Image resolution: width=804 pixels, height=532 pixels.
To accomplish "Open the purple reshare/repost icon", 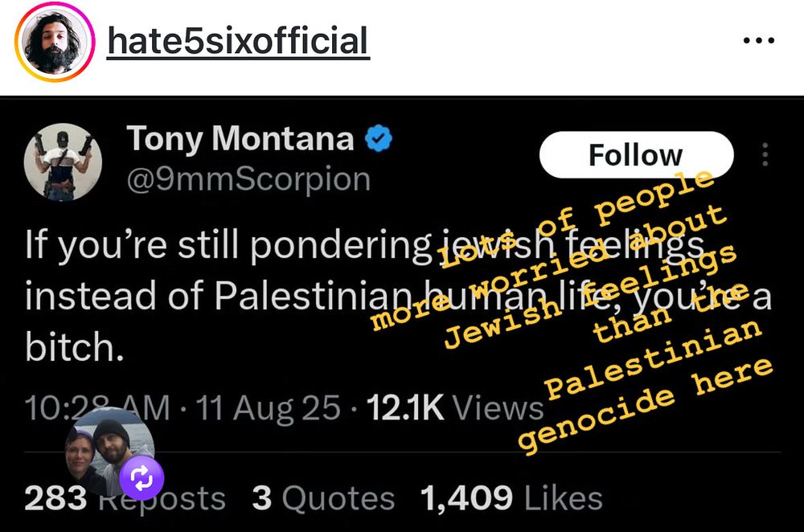I will (142, 477).
